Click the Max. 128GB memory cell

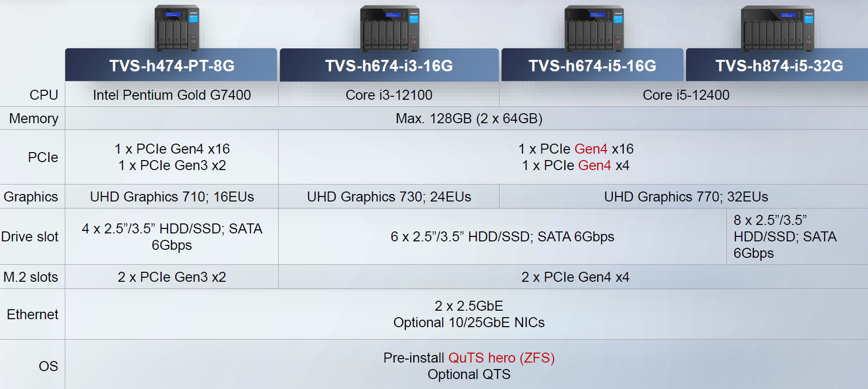pyautogui.click(x=469, y=118)
